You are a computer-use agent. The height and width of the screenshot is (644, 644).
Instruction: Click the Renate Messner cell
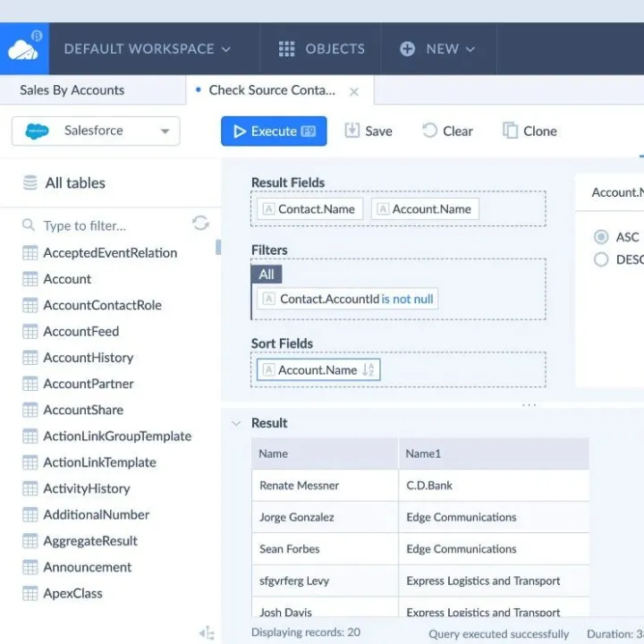click(325, 486)
